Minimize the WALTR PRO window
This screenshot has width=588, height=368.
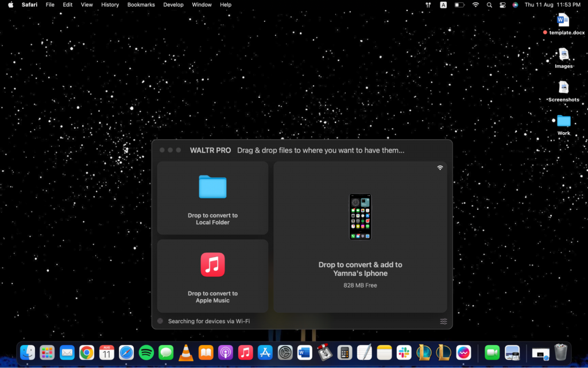coord(170,150)
